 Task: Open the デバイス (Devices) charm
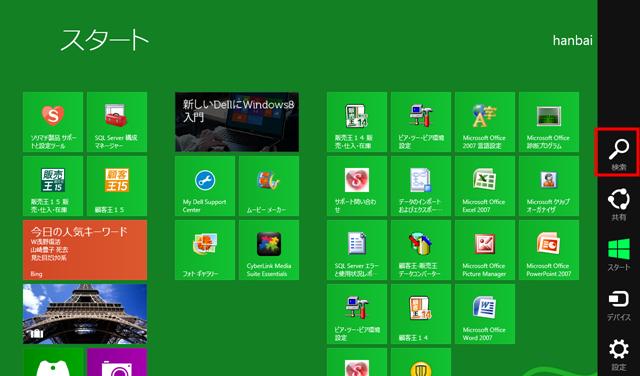tap(619, 305)
